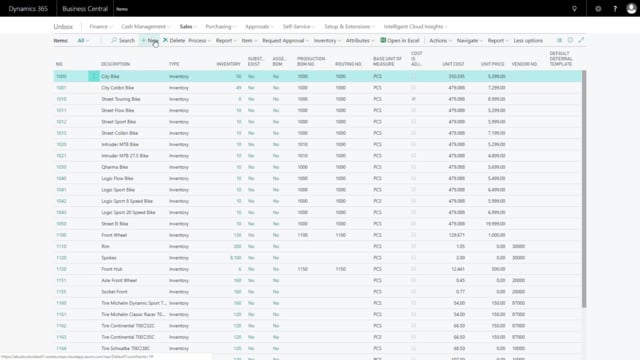640x360 pixels.
Task: Select Tire Continental 700C32C description
Action: tap(128, 326)
